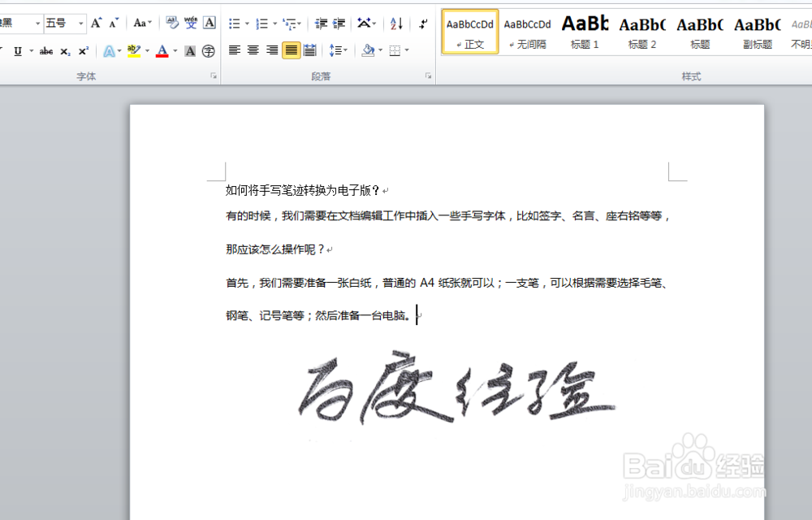
Task: Click the heading 如何将手写笔迹转换为电子版？
Action: click(303, 191)
